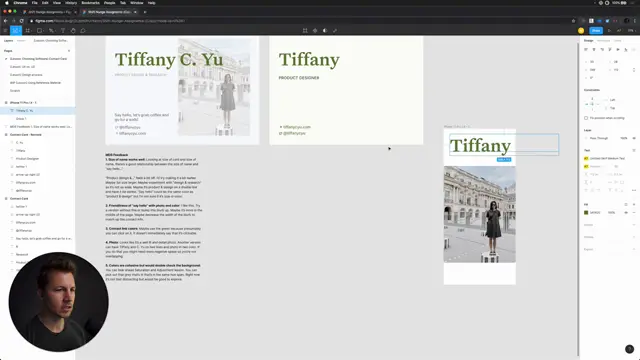Open the Chrome View menu
Viewport: 640px width, 360px height.
tap(57, 3)
